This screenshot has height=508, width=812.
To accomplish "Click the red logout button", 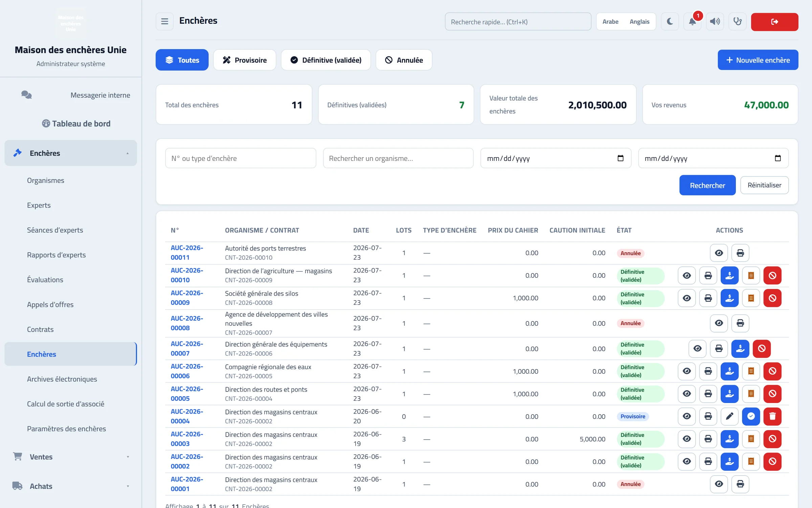I will tap(774, 22).
